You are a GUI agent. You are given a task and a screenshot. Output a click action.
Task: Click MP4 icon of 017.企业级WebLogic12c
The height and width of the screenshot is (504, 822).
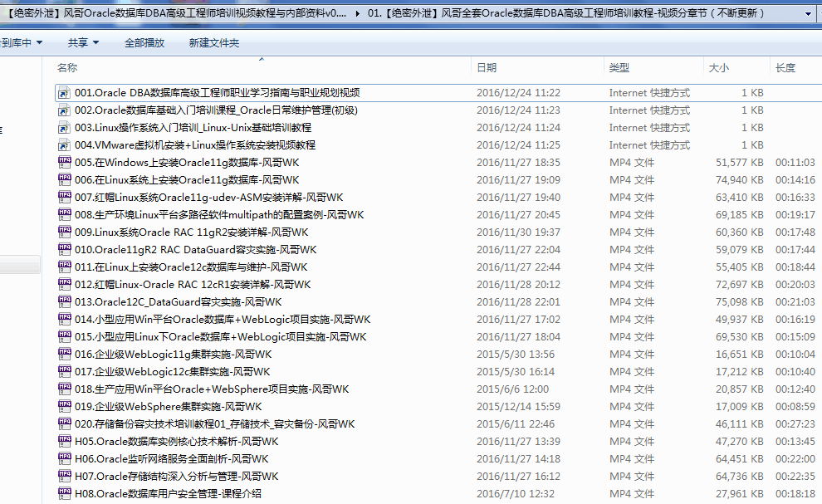tap(64, 371)
